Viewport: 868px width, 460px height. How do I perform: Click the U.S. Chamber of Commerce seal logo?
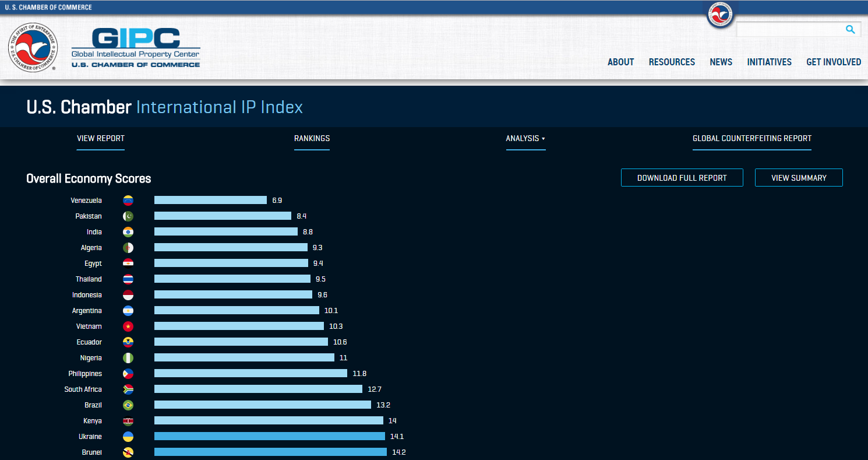(x=33, y=48)
